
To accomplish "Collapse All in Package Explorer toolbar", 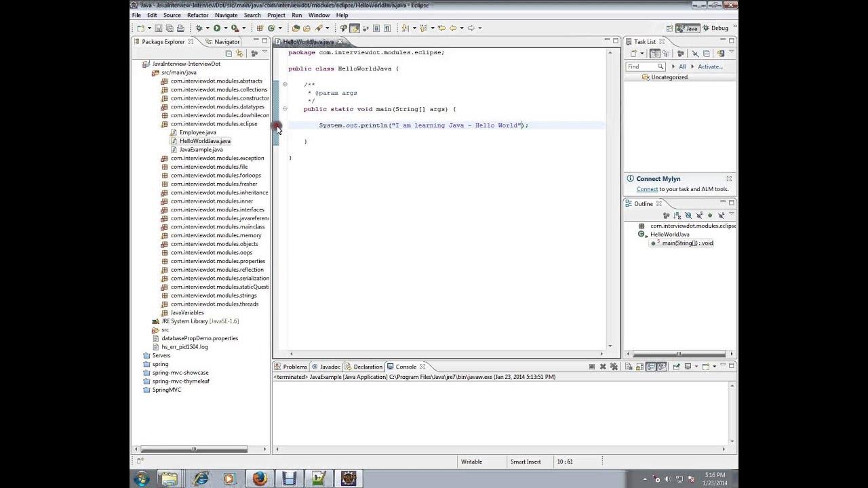I will tap(229, 54).
